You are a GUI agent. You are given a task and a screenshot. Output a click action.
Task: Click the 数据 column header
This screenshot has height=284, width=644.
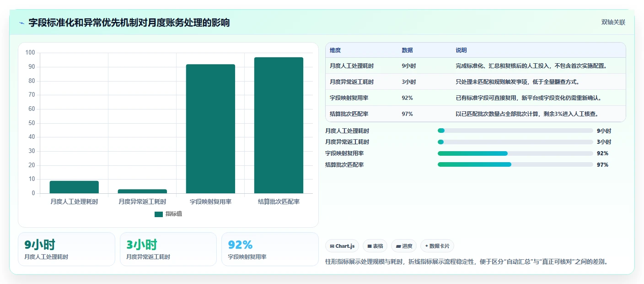tap(408, 50)
